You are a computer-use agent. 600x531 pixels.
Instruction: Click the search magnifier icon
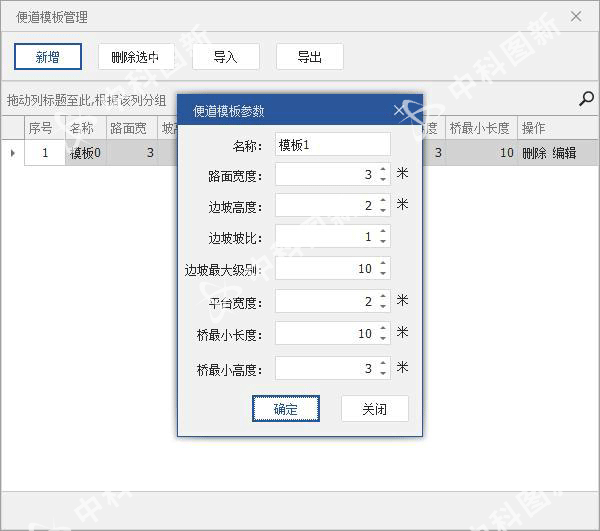click(x=586, y=98)
